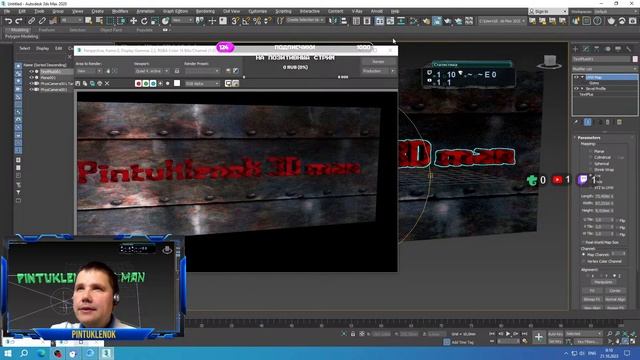
Task: Open the Utilities wrench panel tab
Action: tap(629, 49)
